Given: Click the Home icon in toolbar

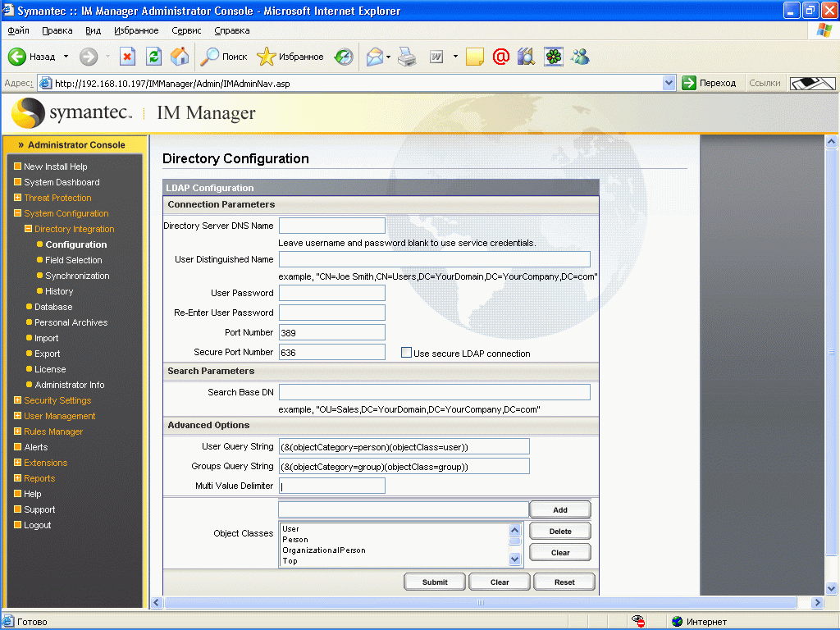Looking at the screenshot, I should click(180, 57).
